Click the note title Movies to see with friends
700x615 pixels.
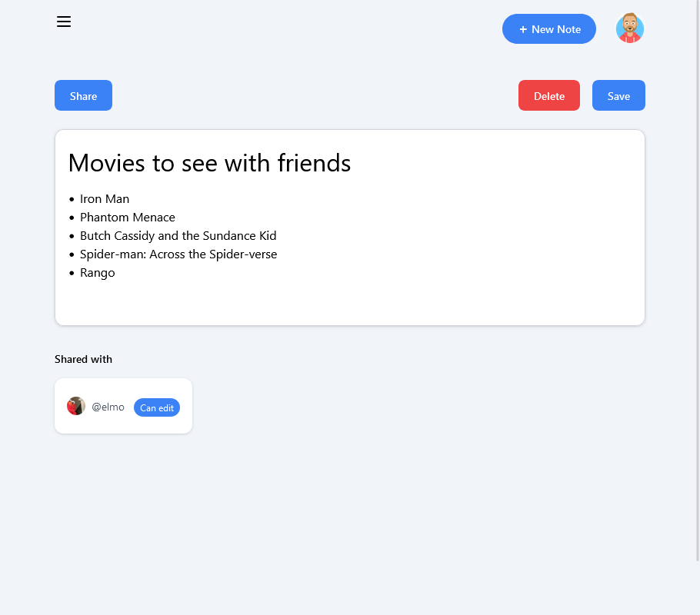209,163
